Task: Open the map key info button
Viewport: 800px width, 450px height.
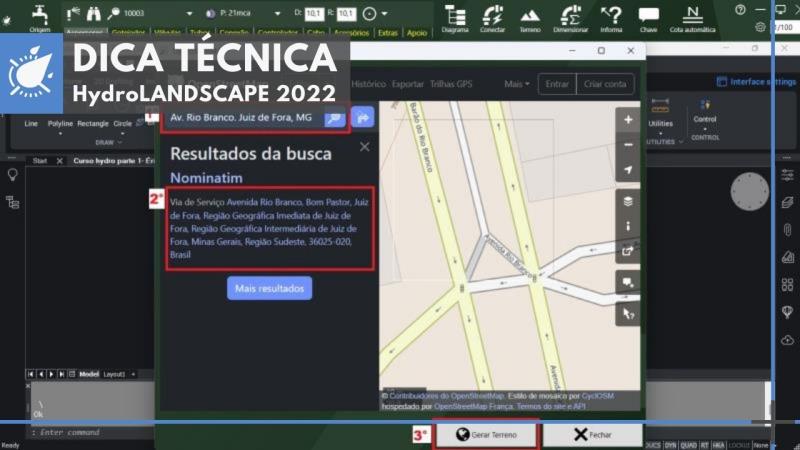Action: pos(628,226)
